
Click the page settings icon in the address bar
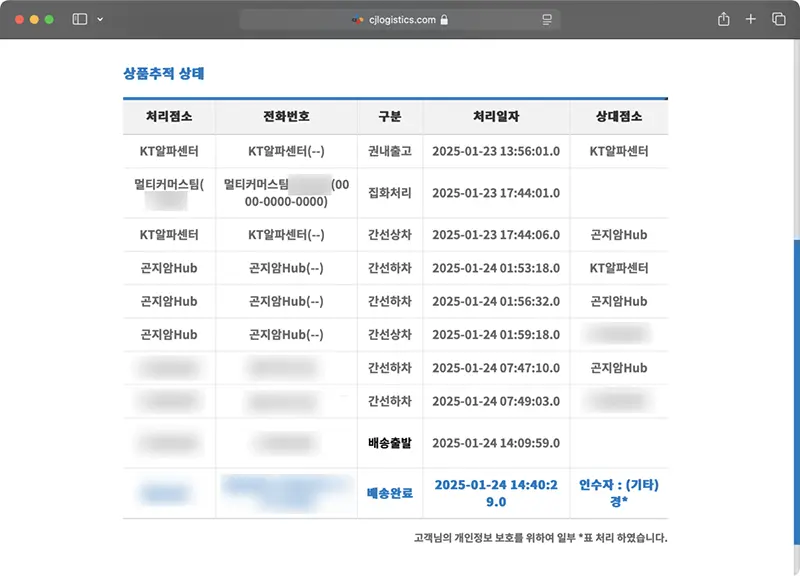click(x=545, y=18)
